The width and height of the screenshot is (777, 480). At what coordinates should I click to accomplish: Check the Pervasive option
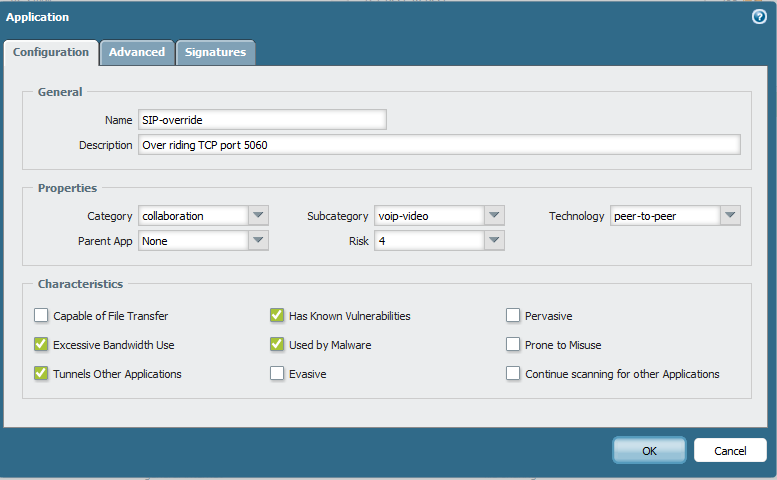point(513,316)
